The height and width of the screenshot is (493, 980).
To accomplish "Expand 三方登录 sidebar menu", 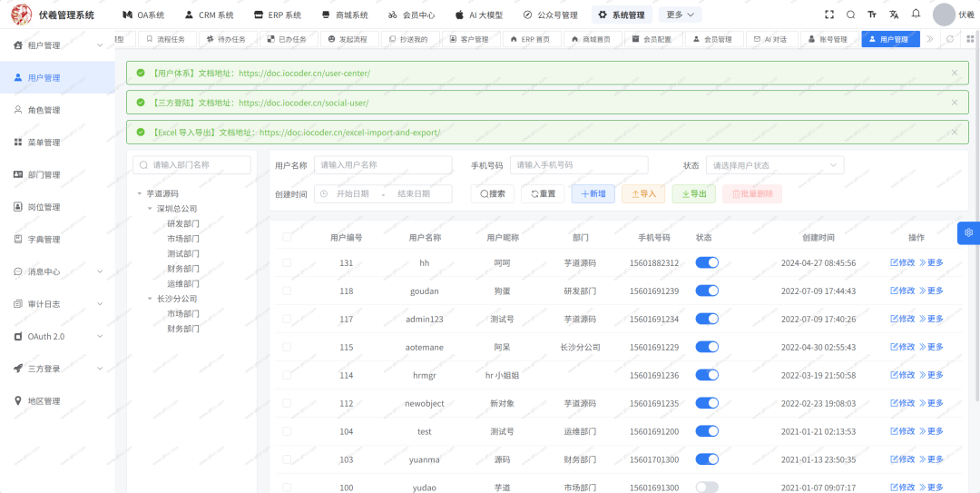I will tap(57, 369).
